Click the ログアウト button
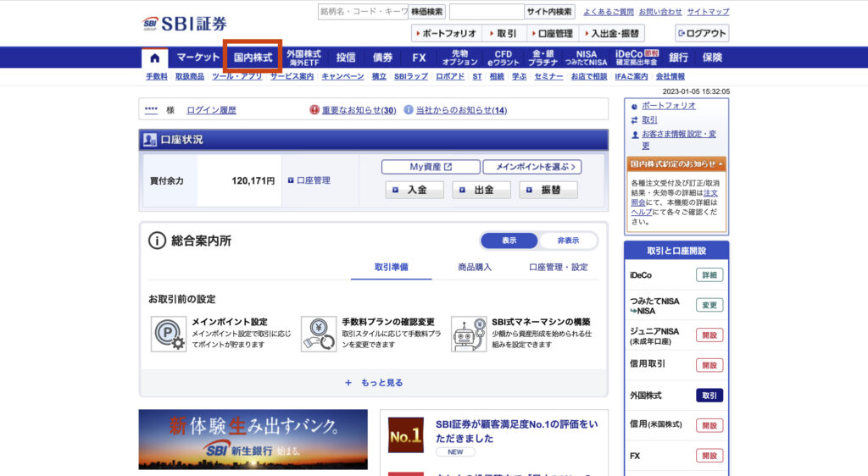The width and height of the screenshot is (868, 476). 702,33
